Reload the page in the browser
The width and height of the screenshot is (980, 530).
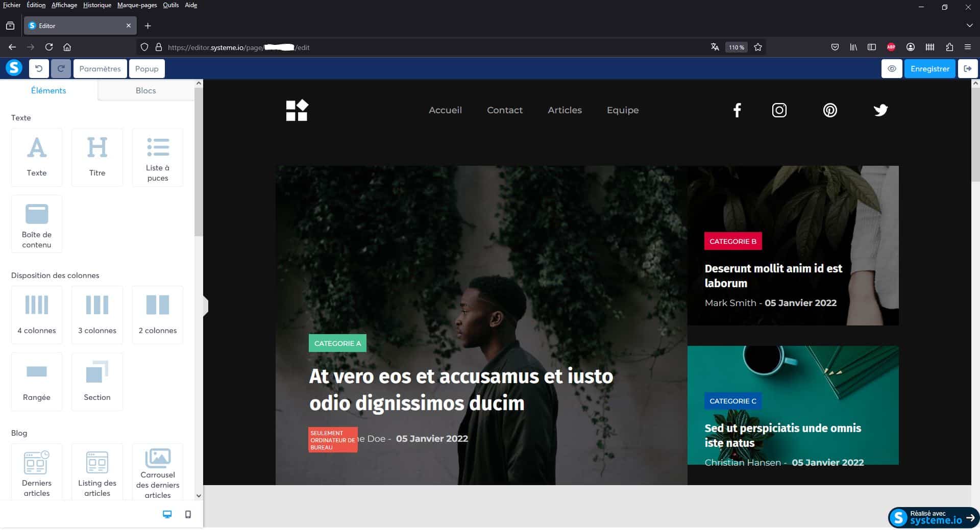pos(49,47)
